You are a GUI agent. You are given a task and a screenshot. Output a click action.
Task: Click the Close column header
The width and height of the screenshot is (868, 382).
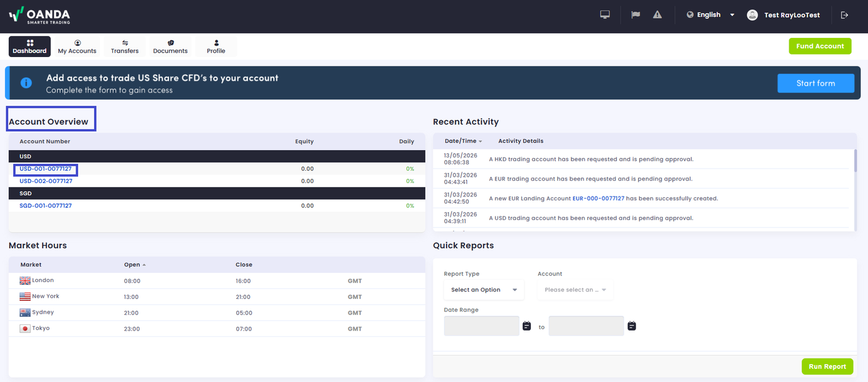244,265
